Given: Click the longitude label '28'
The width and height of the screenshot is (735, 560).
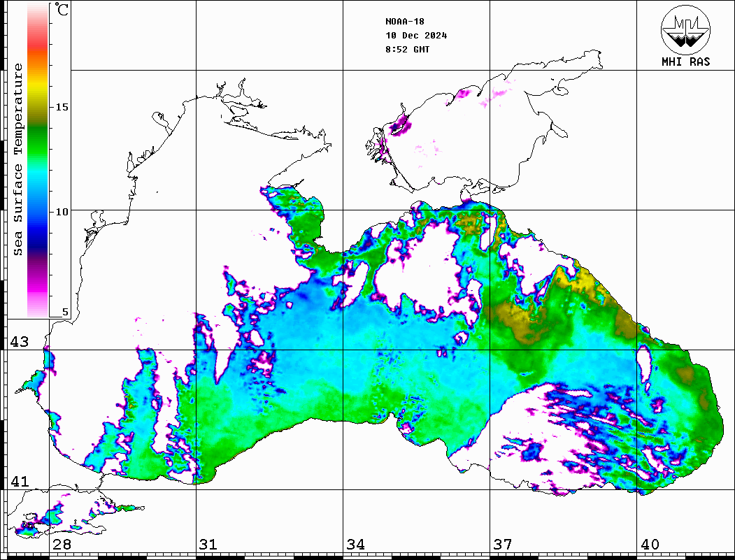Looking at the screenshot, I should (62, 545).
